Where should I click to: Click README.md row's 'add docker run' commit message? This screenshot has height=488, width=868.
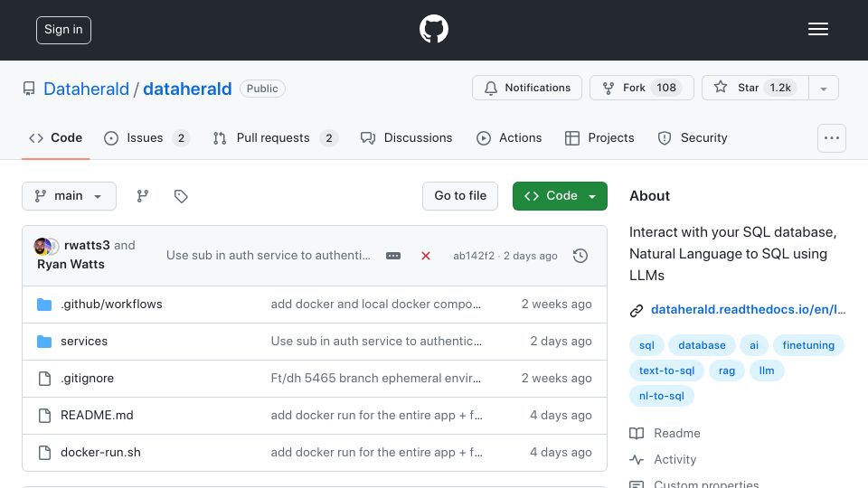pos(376,416)
